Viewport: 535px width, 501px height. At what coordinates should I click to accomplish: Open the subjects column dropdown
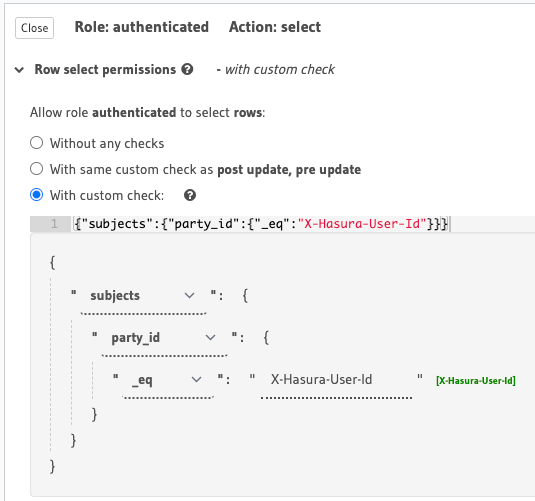click(143, 296)
